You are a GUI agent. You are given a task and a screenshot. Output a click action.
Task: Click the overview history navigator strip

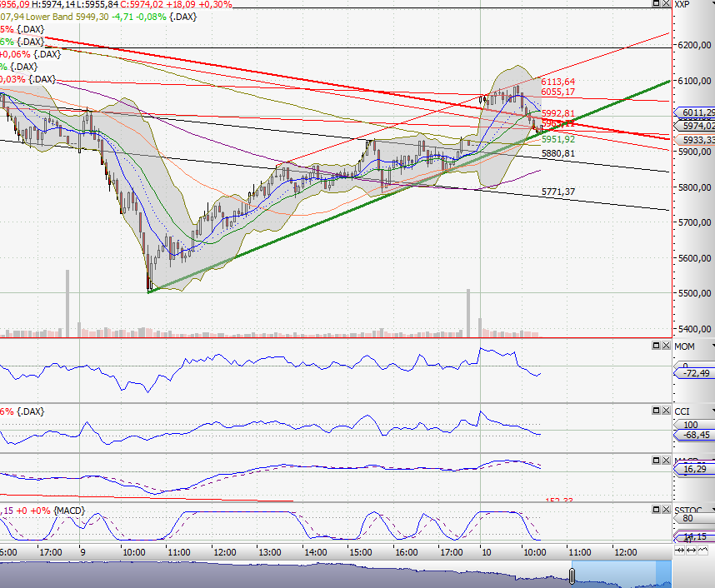[336, 575]
